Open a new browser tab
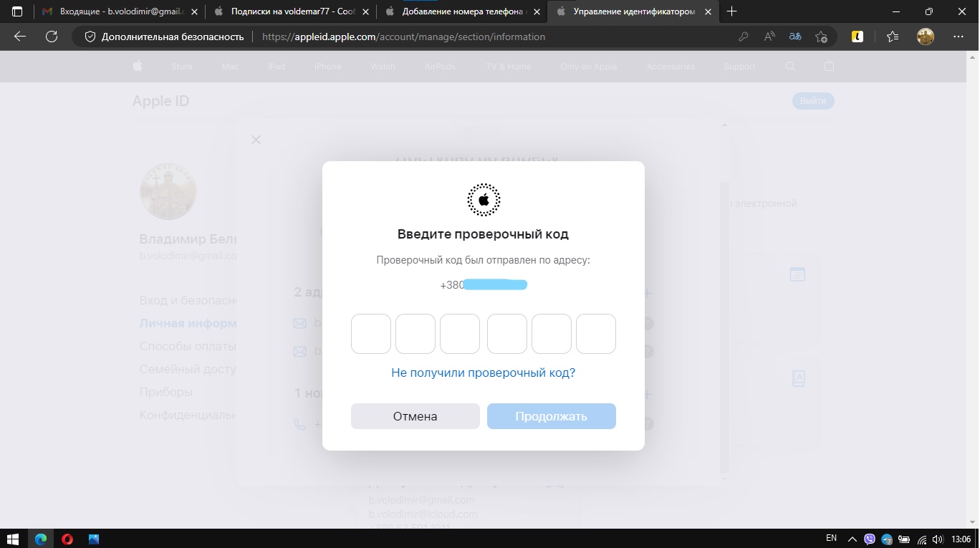980x548 pixels. 732,11
